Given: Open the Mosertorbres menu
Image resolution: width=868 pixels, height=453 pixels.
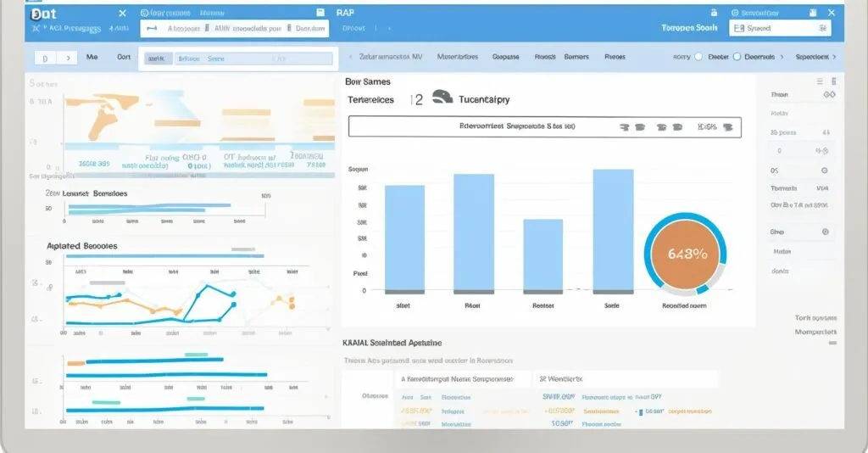Looking at the screenshot, I should 457,57.
